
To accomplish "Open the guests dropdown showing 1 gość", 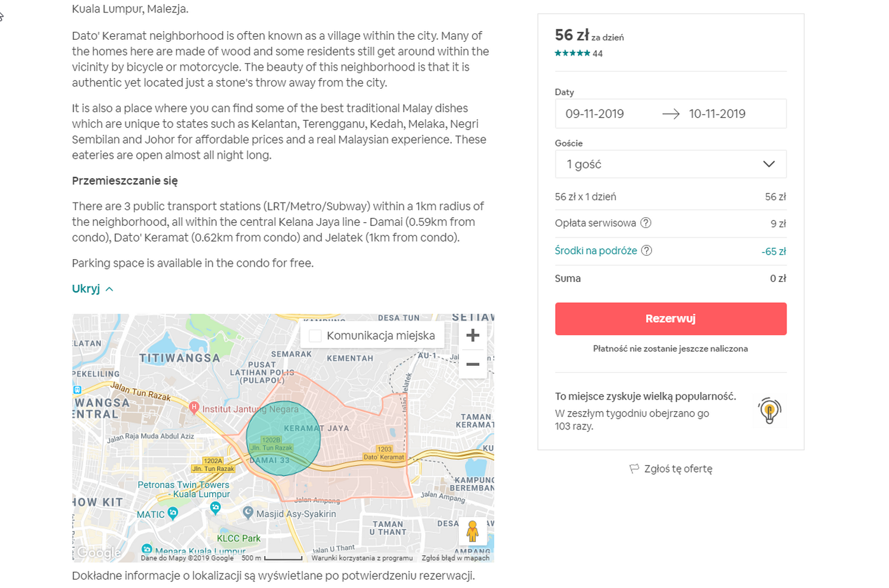I will click(x=670, y=164).
